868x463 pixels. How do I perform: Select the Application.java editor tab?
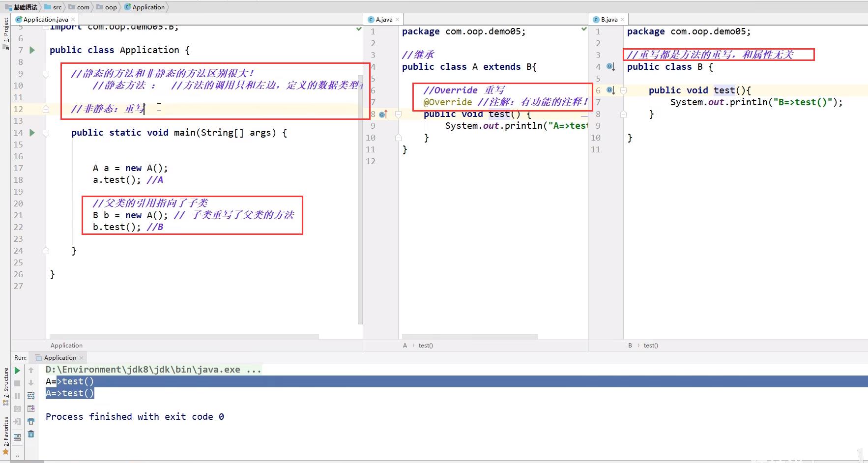pos(45,20)
